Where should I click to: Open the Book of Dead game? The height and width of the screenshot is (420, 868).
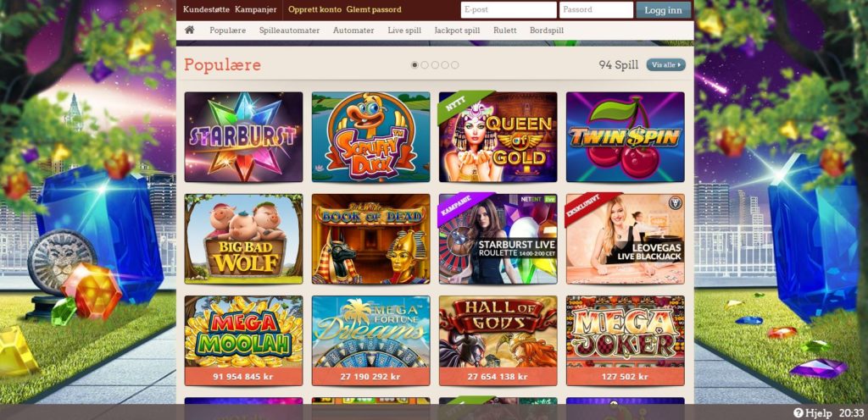(371, 239)
